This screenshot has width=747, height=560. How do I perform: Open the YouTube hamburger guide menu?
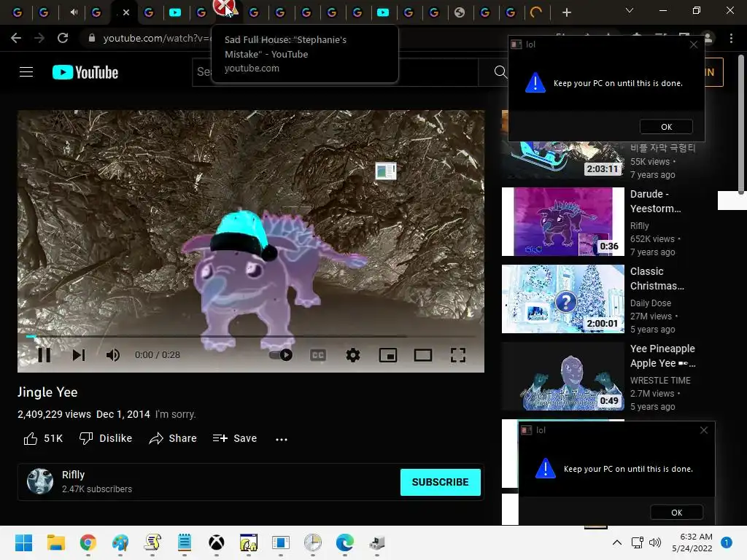pos(26,72)
